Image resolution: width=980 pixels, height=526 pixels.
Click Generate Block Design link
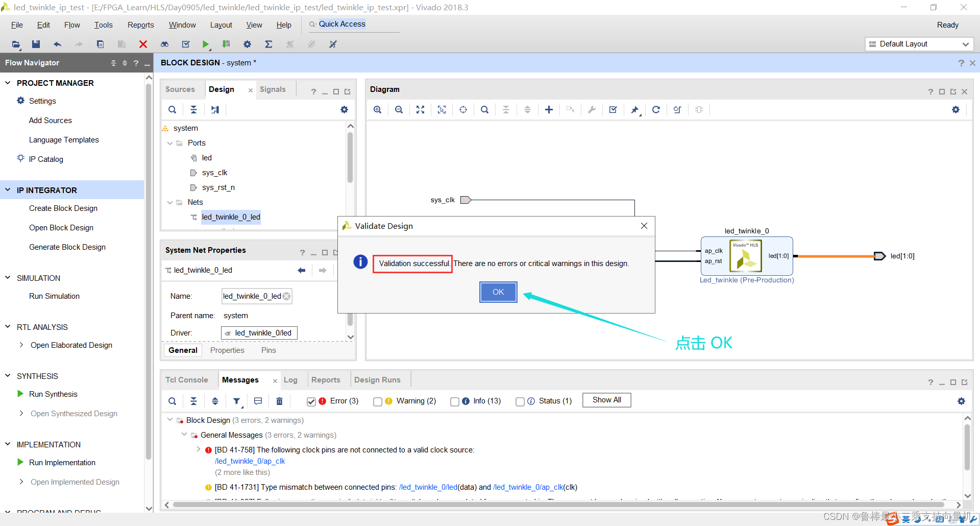(x=67, y=247)
